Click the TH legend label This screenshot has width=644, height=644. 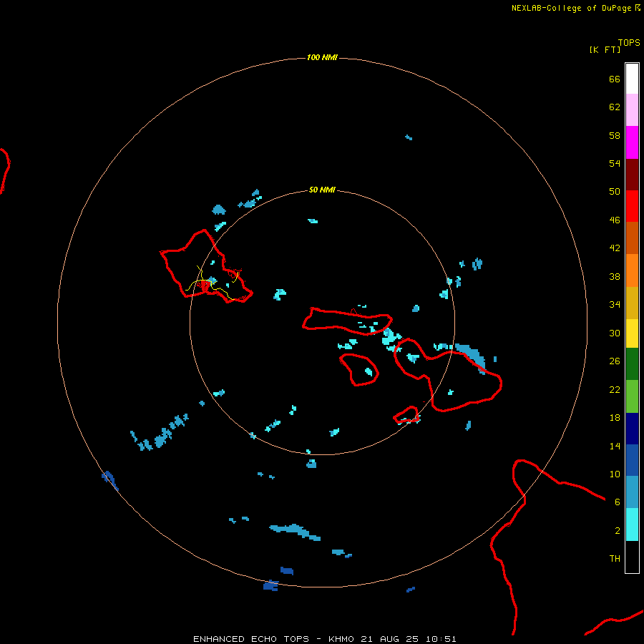click(615, 559)
